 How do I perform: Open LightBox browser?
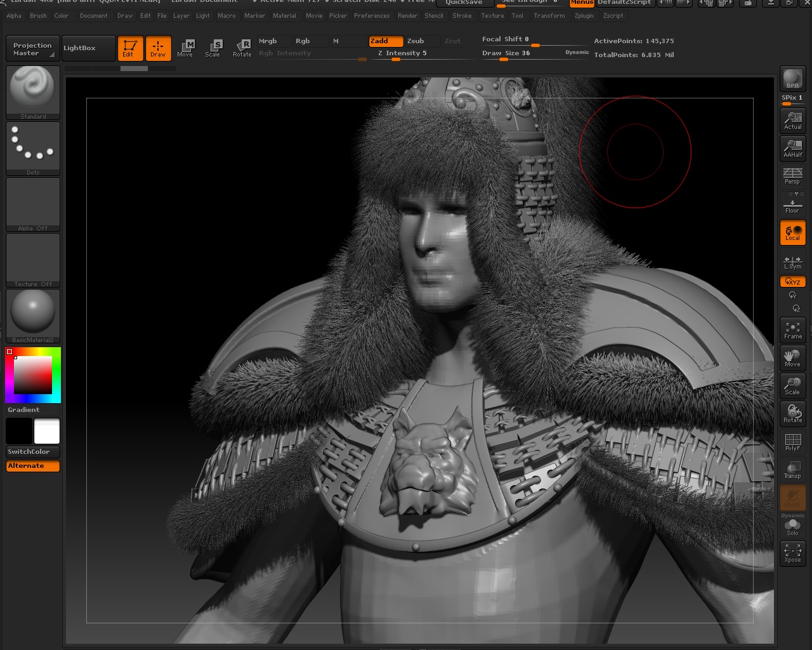pyautogui.click(x=88, y=48)
